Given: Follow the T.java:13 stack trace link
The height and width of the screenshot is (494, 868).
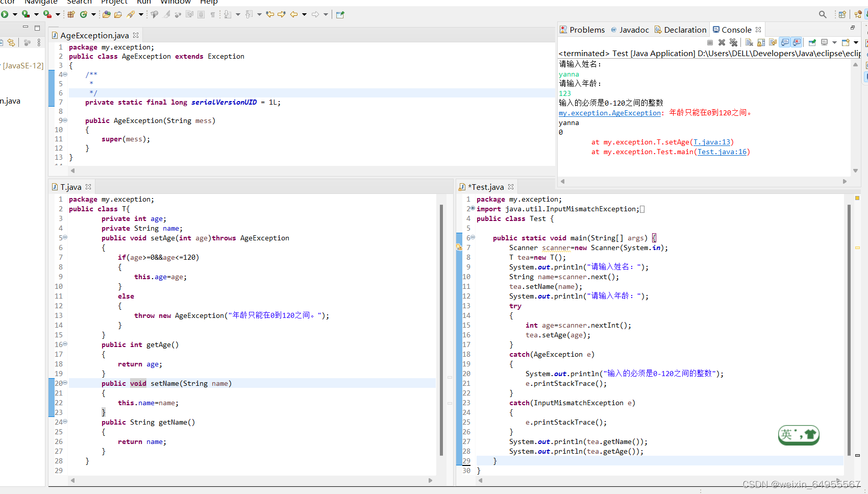Looking at the screenshot, I should pyautogui.click(x=712, y=142).
